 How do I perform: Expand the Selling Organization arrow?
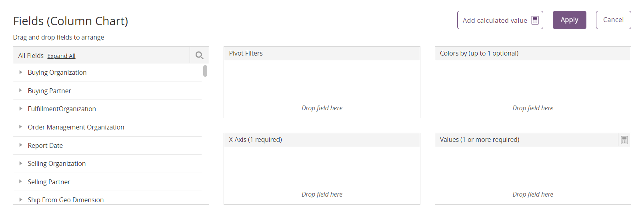pyautogui.click(x=21, y=163)
